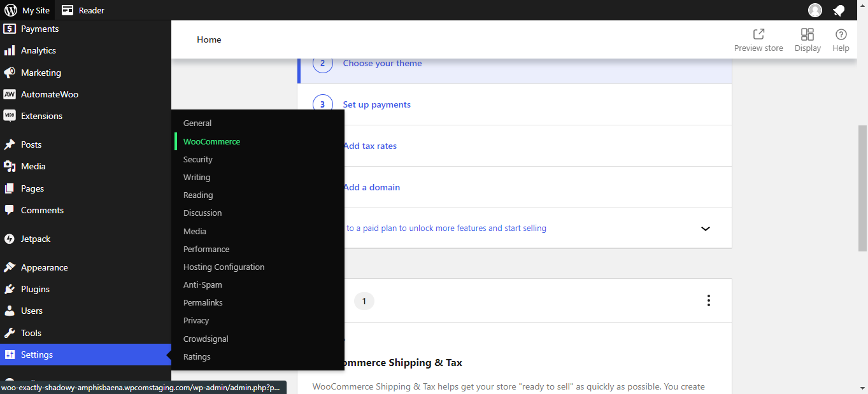
Task: Open Reader label in top bar
Action: pos(92,10)
